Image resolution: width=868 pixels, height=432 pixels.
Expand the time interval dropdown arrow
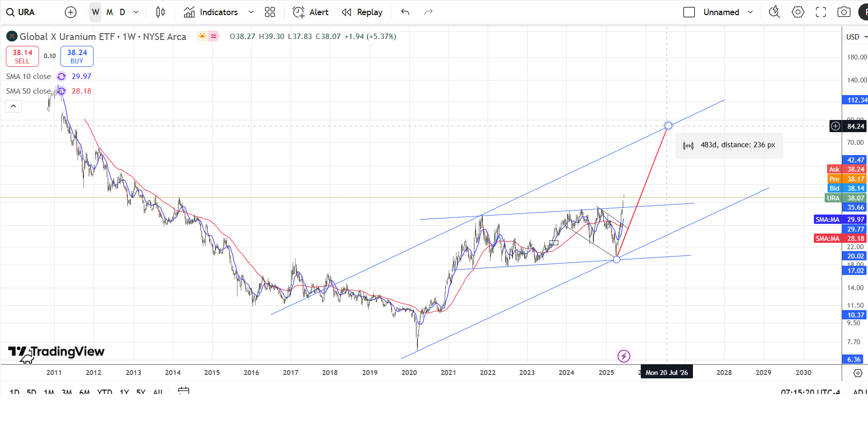tap(136, 12)
